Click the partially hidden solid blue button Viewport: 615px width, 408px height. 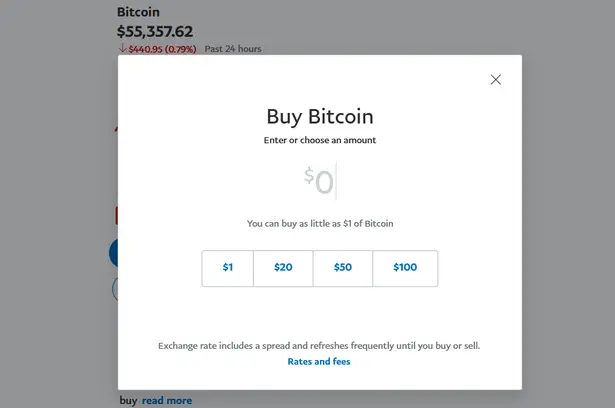coord(113,253)
